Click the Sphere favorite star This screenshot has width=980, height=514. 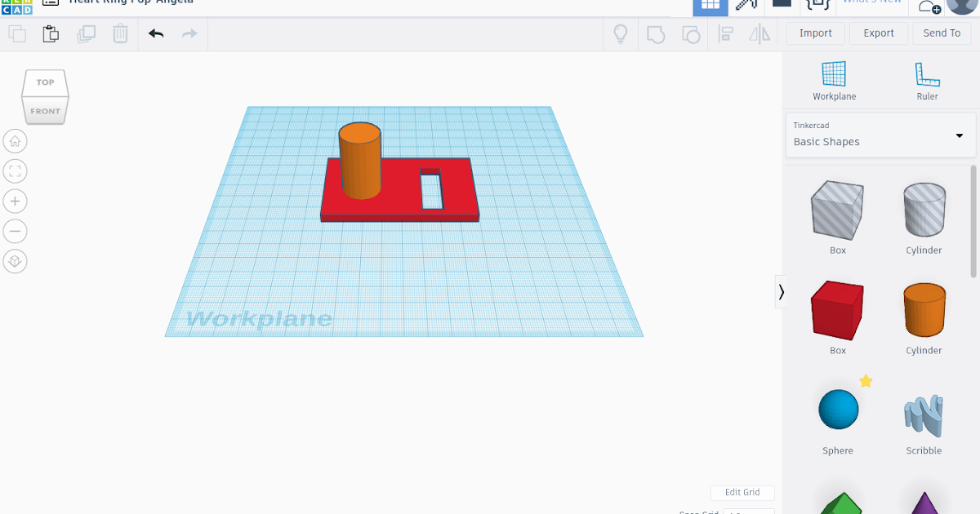coord(866,381)
